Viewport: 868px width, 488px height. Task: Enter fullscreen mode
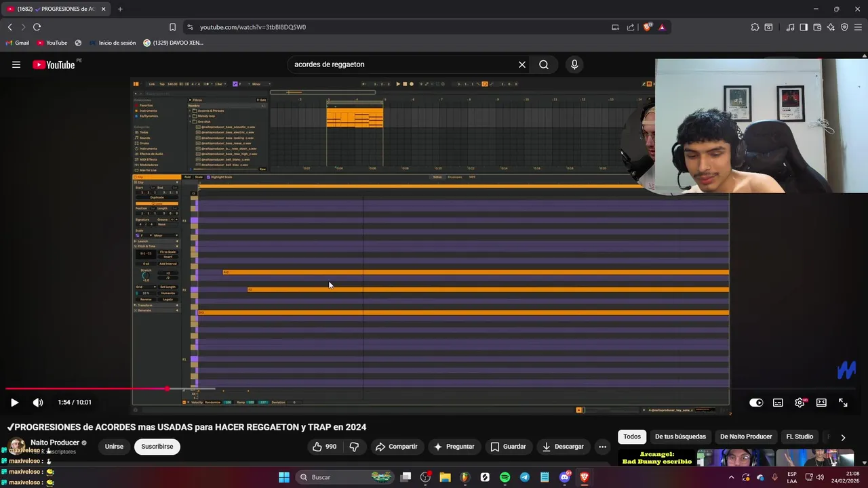point(843,402)
